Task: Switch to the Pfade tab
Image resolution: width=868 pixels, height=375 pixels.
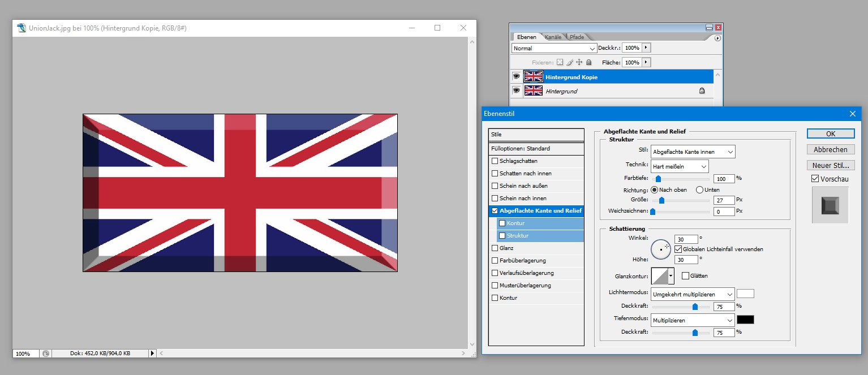Action: click(x=577, y=37)
